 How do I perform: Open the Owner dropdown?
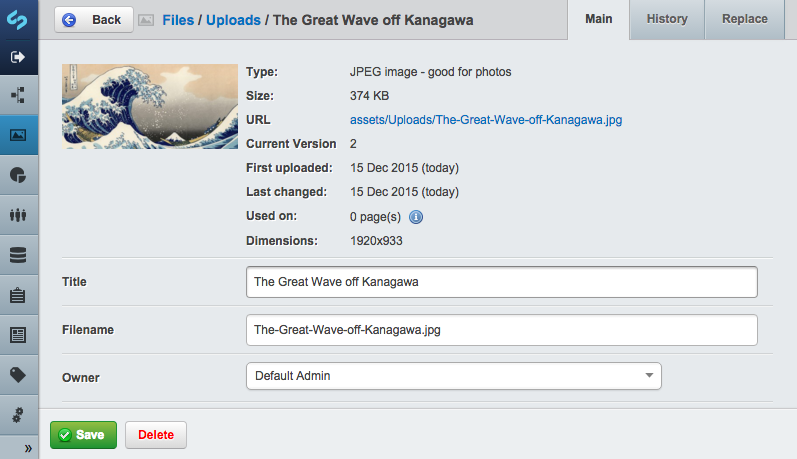point(453,376)
